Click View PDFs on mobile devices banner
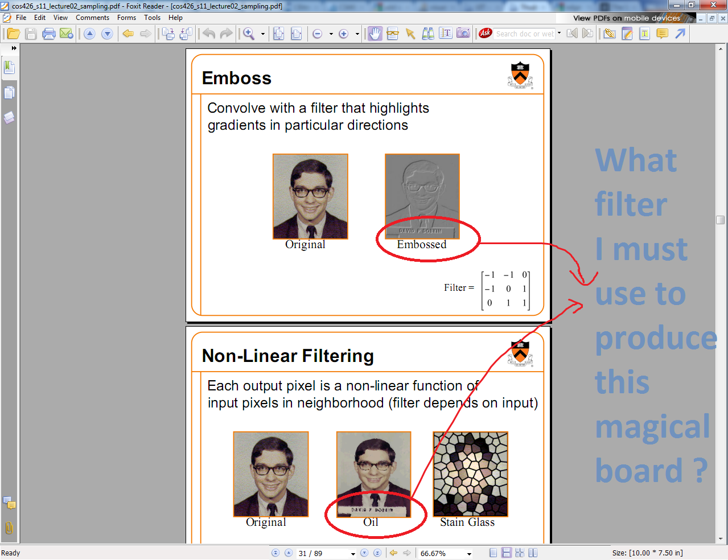728x560 pixels. pos(626,18)
